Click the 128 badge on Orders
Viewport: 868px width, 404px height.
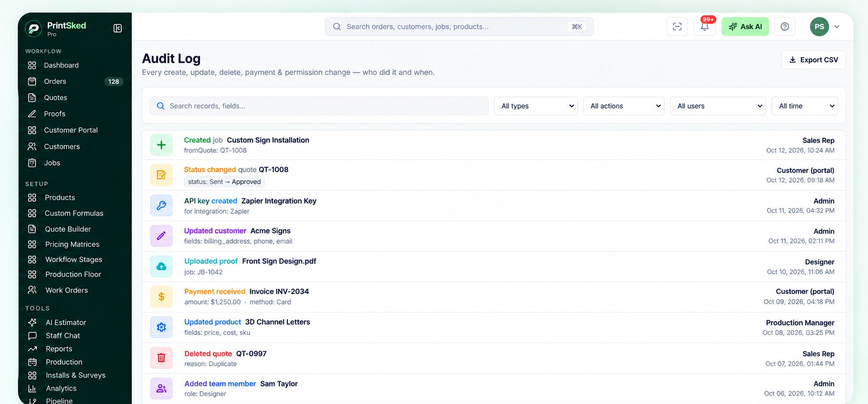coord(113,81)
